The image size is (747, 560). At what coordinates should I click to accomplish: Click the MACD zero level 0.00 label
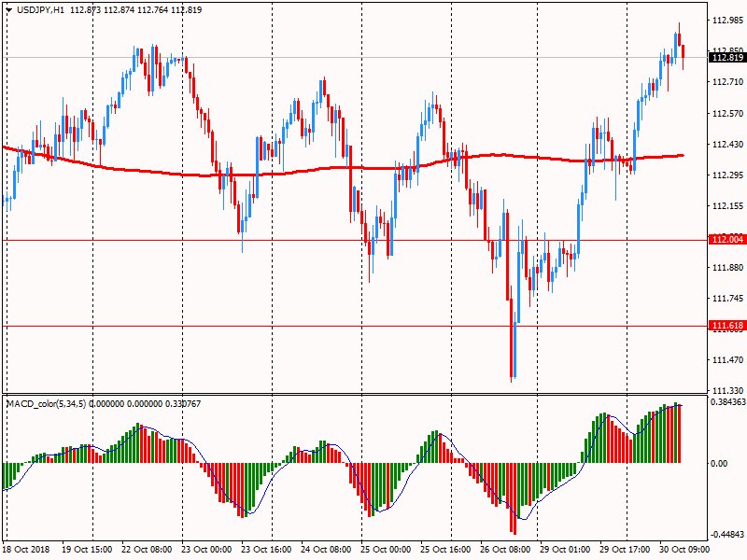click(x=719, y=463)
